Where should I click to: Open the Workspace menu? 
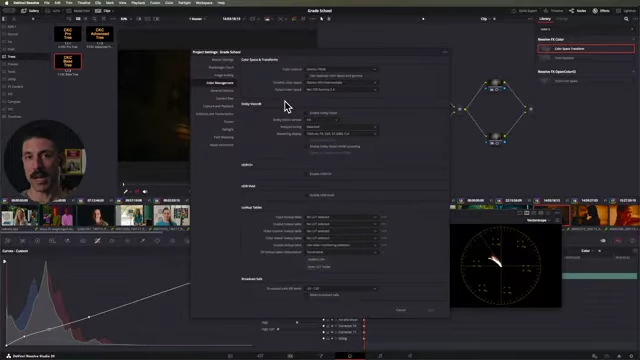[x=204, y=2]
